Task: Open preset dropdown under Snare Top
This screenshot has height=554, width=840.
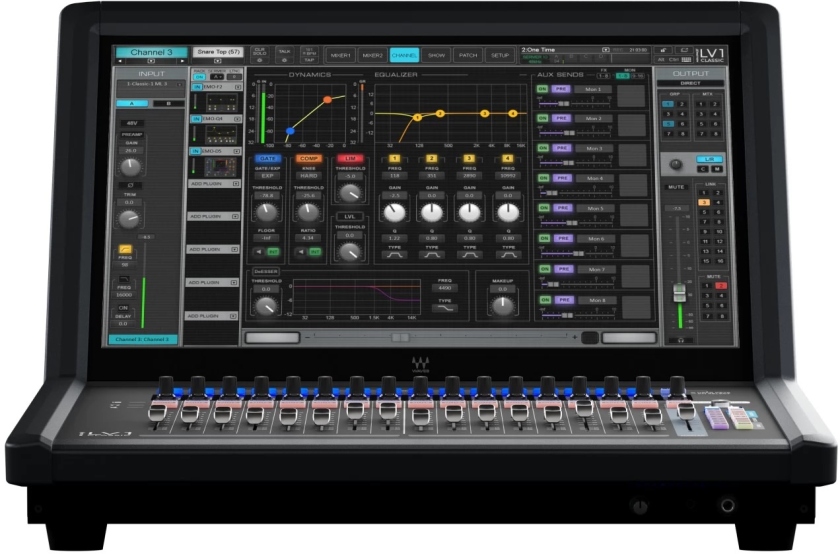Action: pos(218,61)
